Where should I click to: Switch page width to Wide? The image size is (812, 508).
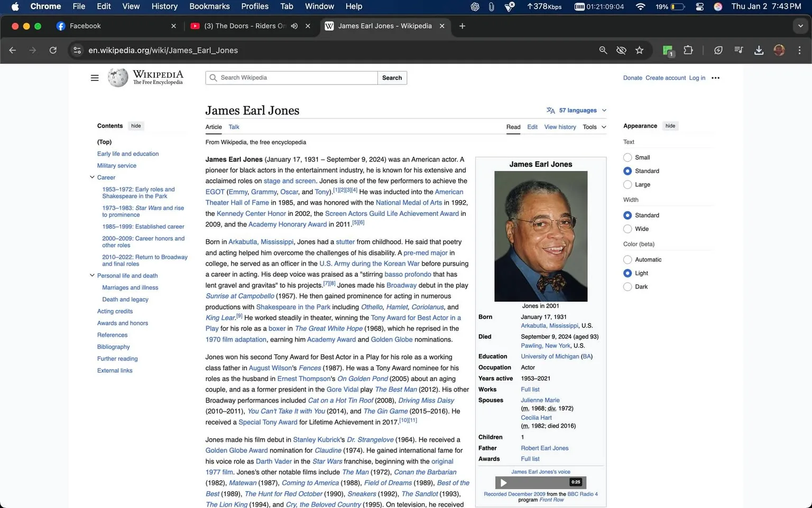click(x=628, y=229)
